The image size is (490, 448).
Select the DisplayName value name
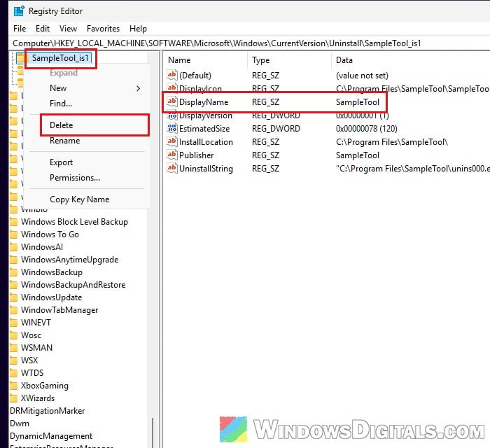[x=204, y=101]
